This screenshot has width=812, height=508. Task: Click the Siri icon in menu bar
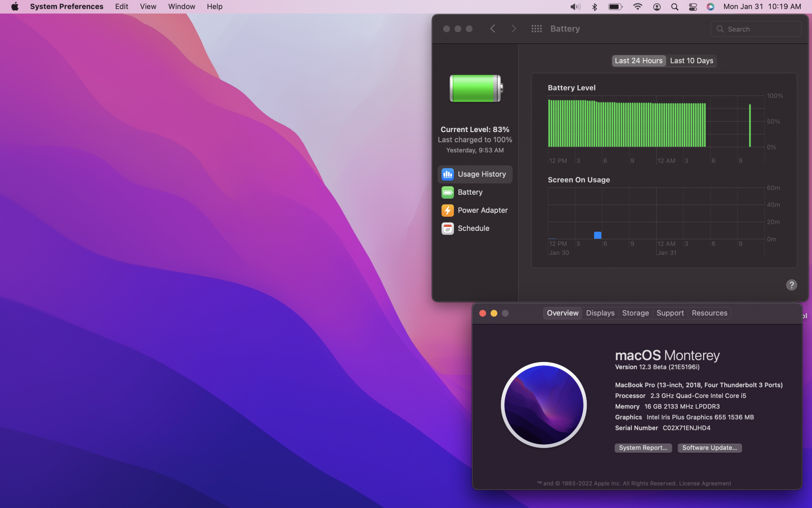click(710, 7)
